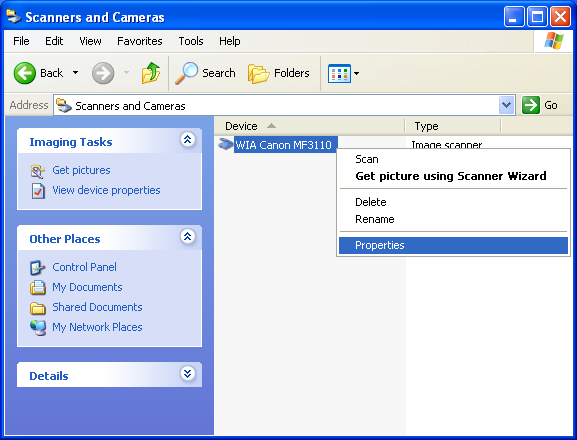Screen dimensions: 577x440
Task: Click the green Go arrow icon
Action: click(x=531, y=105)
